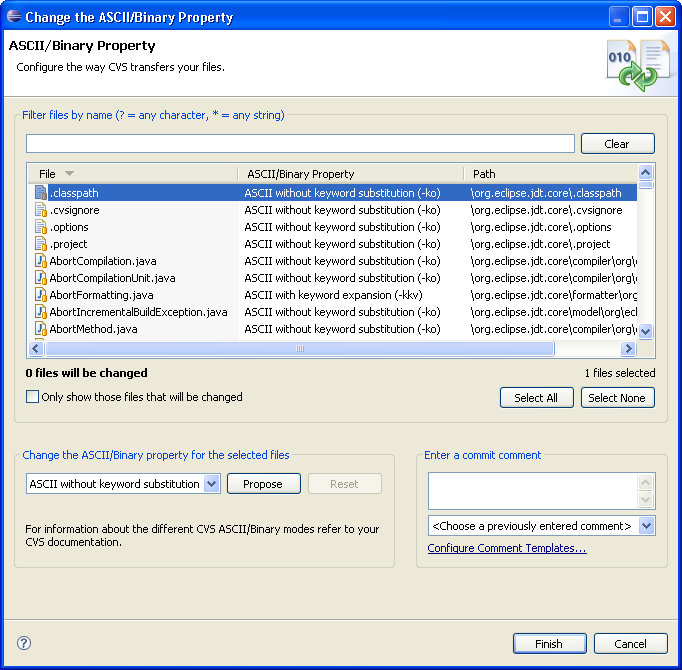This screenshot has height=670, width=682.
Task: Sort by ASCII/Binary Property column header
Action: tap(351, 174)
